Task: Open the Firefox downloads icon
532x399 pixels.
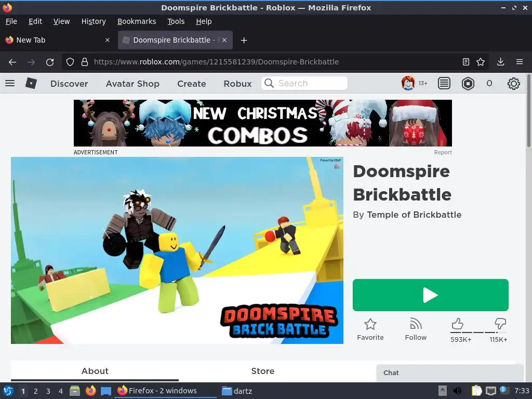Action: pos(500,62)
